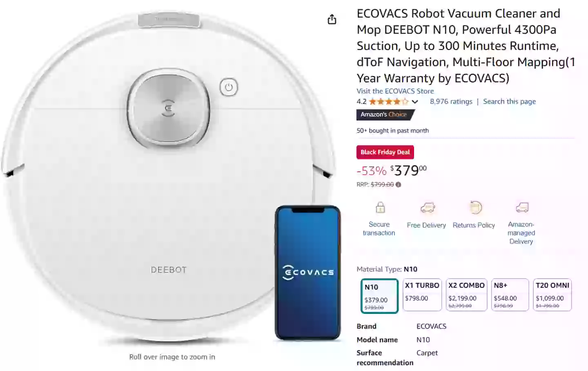588x371 pixels.
Task: Choose the T20 OMNI variant
Action: [x=552, y=295]
